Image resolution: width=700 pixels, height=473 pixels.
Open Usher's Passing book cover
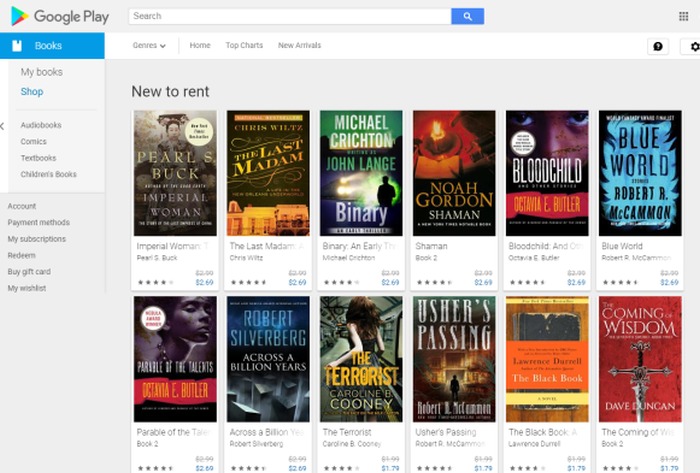coord(454,359)
